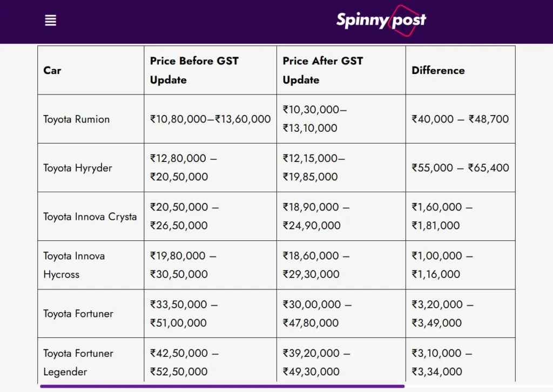Click the "Price Before GST Update" header

(194, 71)
